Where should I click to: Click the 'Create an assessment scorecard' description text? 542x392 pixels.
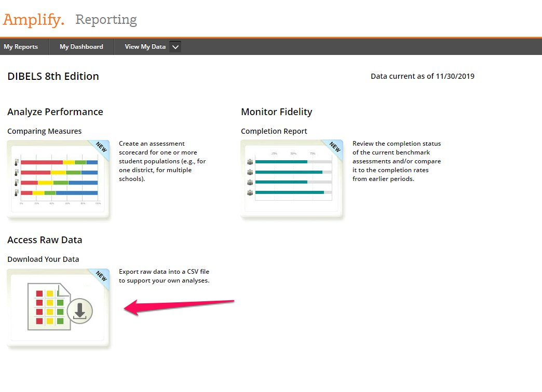pyautogui.click(x=162, y=161)
